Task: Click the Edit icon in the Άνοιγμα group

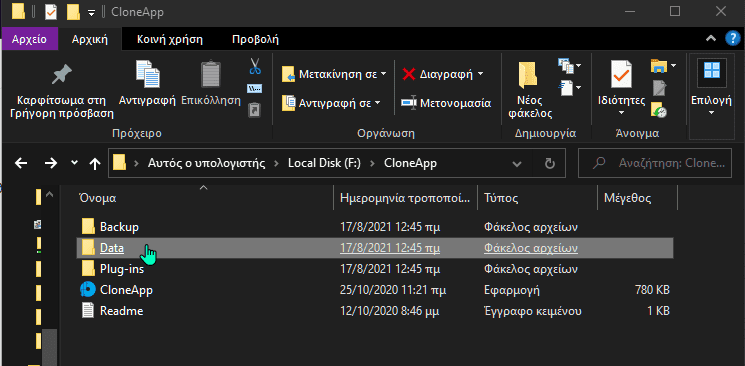Action: point(659,88)
